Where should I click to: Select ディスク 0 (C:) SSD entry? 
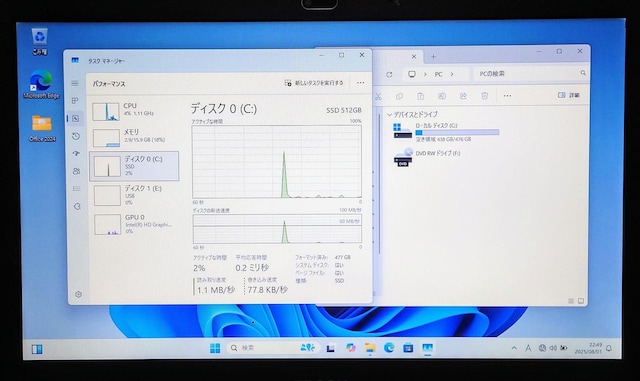point(134,166)
